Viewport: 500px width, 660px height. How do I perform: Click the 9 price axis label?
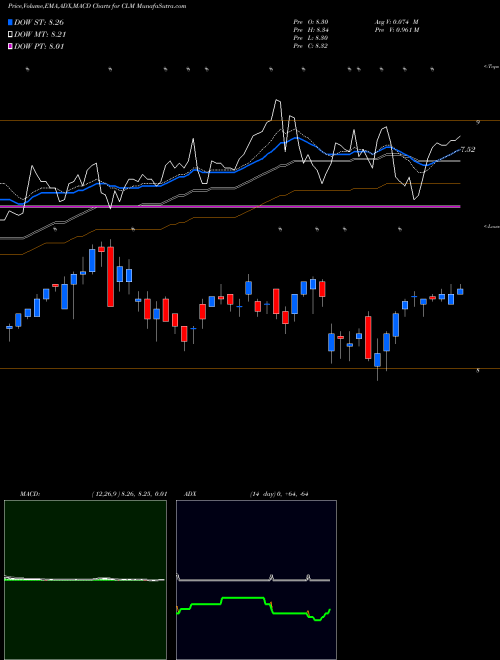tap(478, 122)
